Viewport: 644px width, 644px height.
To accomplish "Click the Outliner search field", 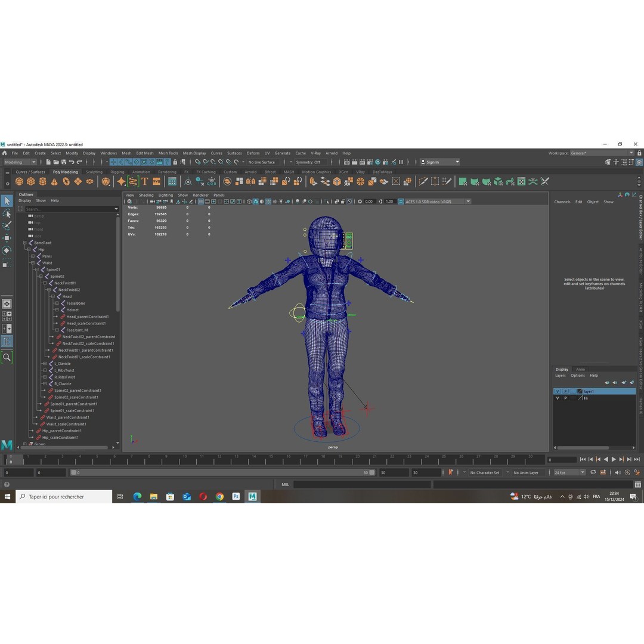I will (70, 209).
